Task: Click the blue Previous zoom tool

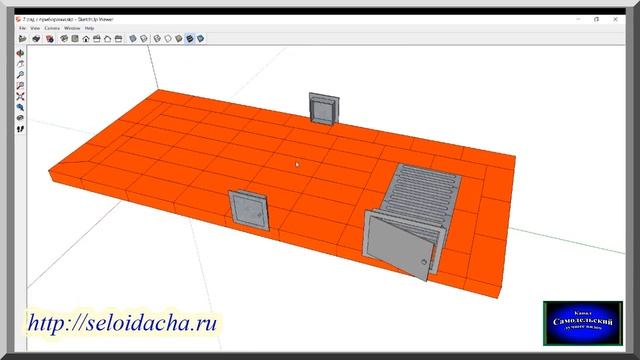Action: [20, 107]
